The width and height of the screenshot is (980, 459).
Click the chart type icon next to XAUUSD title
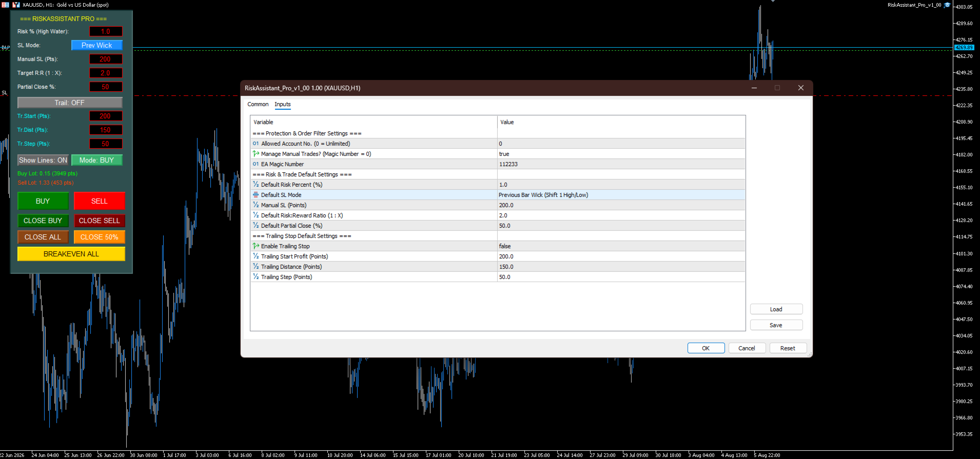point(16,5)
